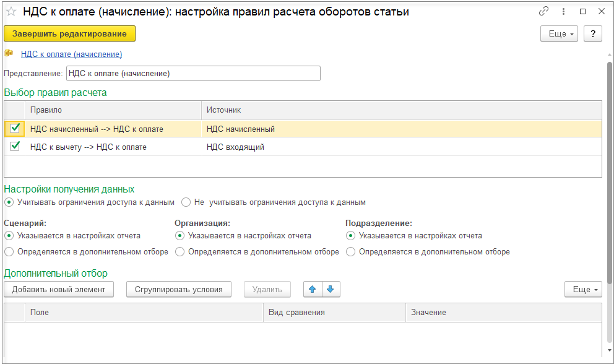The height and width of the screenshot is (364, 614).
Task: Open the Еще dropdown above filter table
Action: coord(583,289)
